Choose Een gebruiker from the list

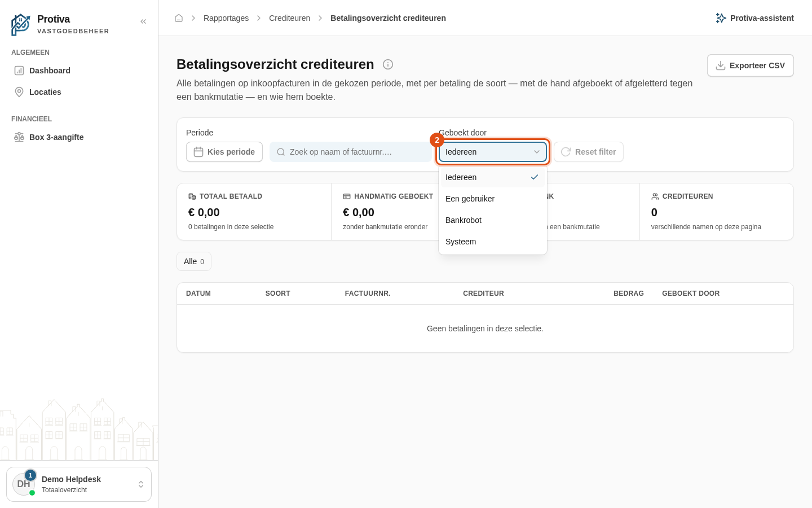tap(493, 199)
